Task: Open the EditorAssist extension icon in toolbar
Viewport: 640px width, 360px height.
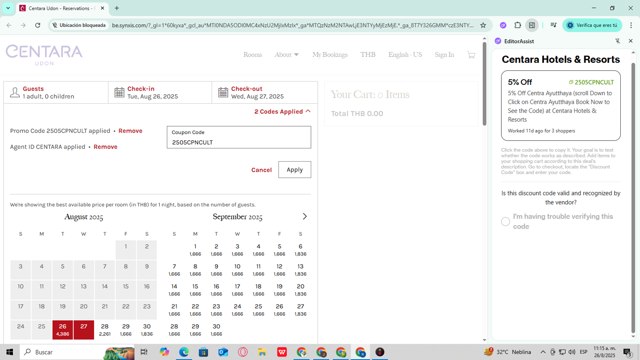Action: (x=503, y=25)
